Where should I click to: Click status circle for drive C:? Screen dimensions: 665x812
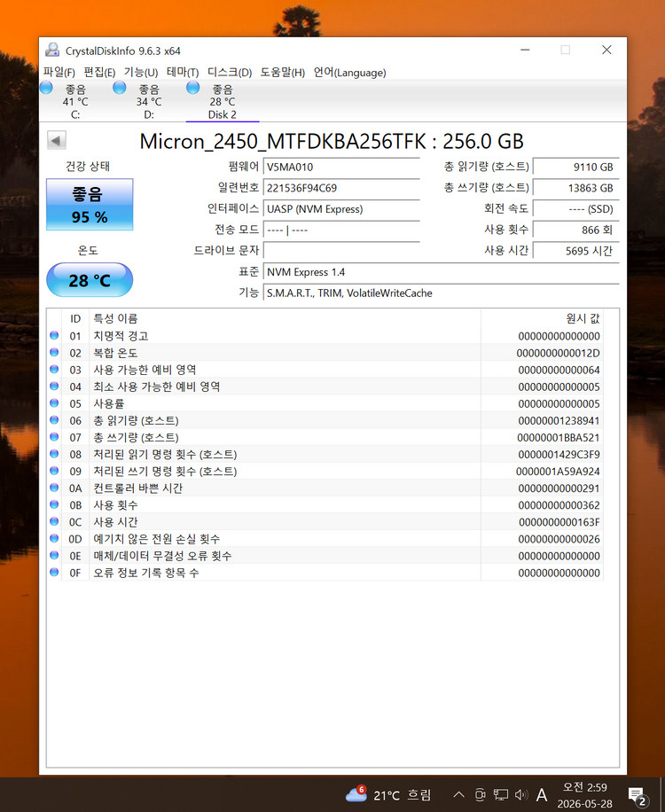47,88
